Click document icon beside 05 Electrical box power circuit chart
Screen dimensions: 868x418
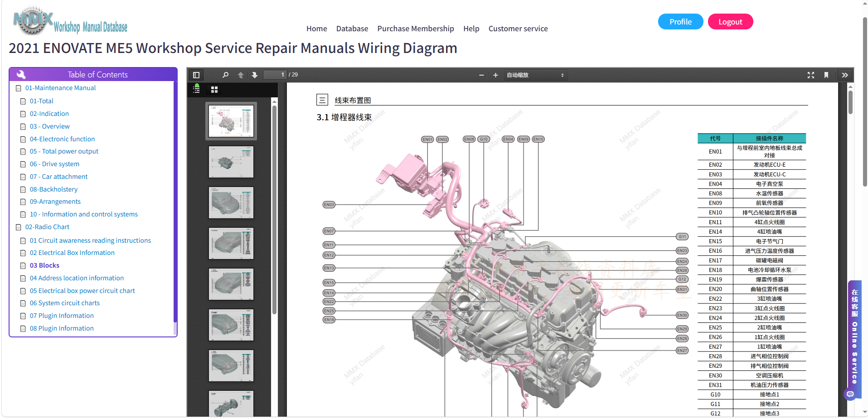(x=23, y=291)
